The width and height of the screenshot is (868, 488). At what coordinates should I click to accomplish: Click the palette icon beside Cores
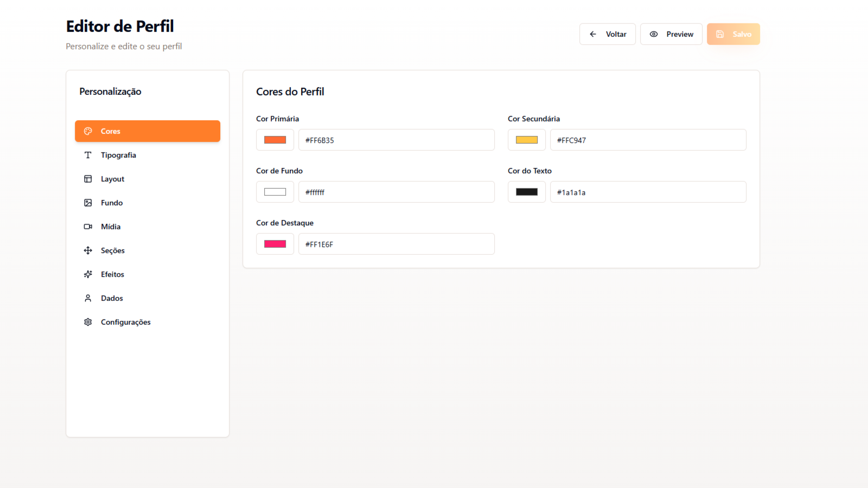pyautogui.click(x=88, y=131)
